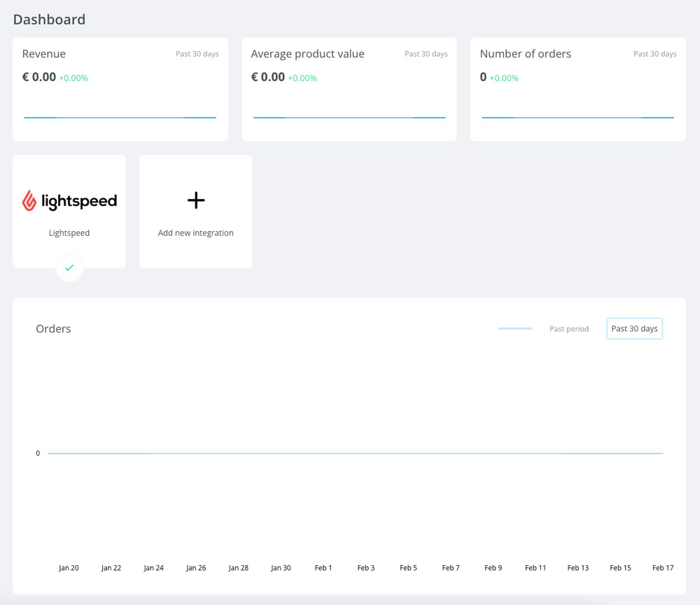Click the Feb 13 axis label

[x=578, y=567]
